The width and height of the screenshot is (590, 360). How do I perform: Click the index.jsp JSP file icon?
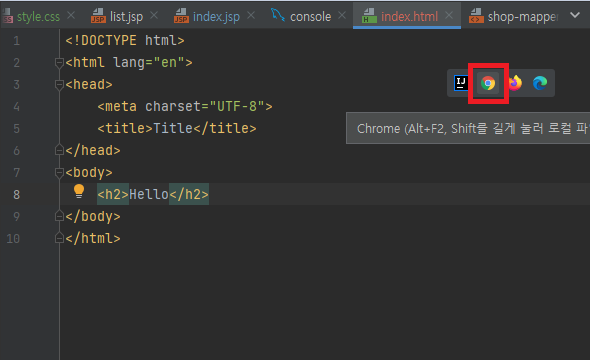coord(181,16)
